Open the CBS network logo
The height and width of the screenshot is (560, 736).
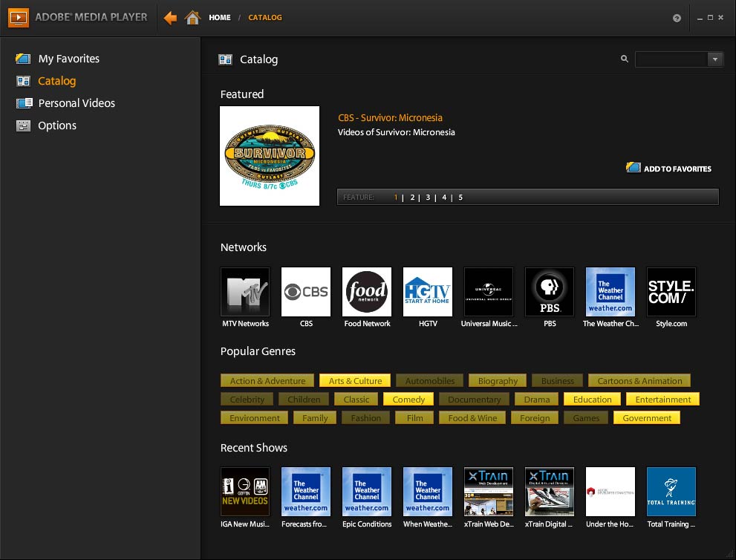point(306,291)
